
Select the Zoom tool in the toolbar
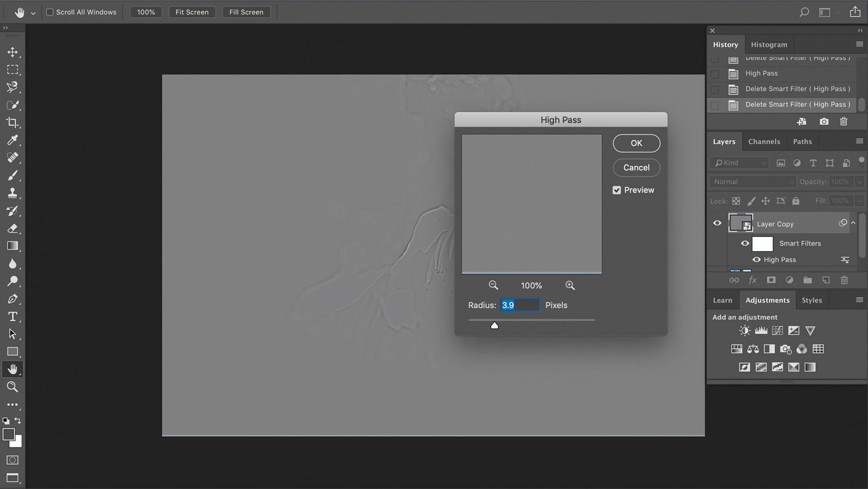[x=12, y=386]
